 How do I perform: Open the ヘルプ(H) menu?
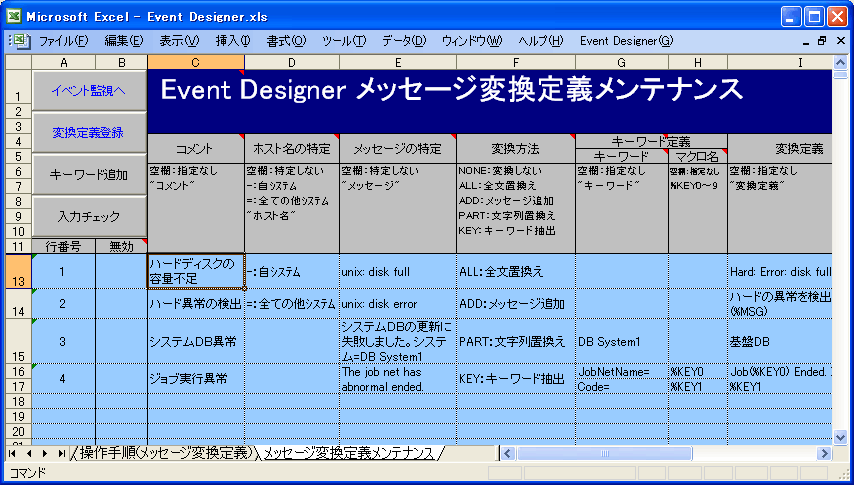pos(540,41)
